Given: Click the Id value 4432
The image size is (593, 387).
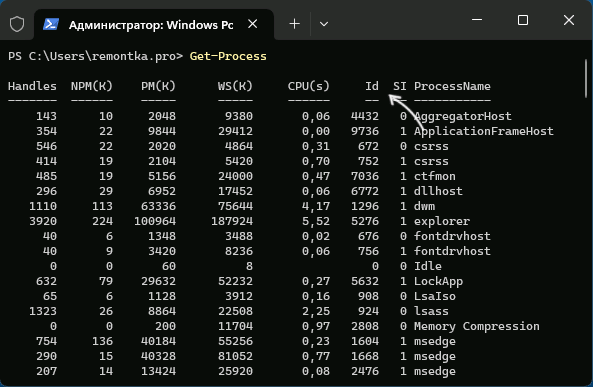Looking at the screenshot, I should pos(365,116).
